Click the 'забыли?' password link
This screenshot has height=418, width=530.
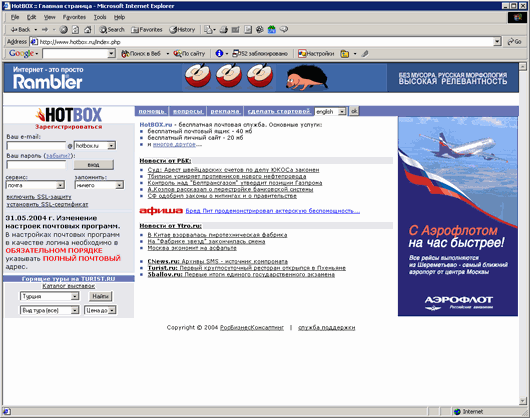pos(58,156)
